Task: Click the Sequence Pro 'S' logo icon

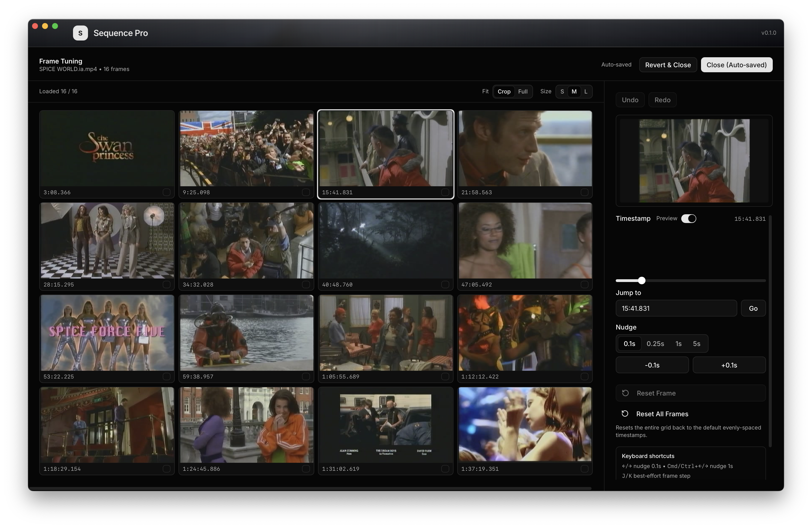Action: point(80,33)
